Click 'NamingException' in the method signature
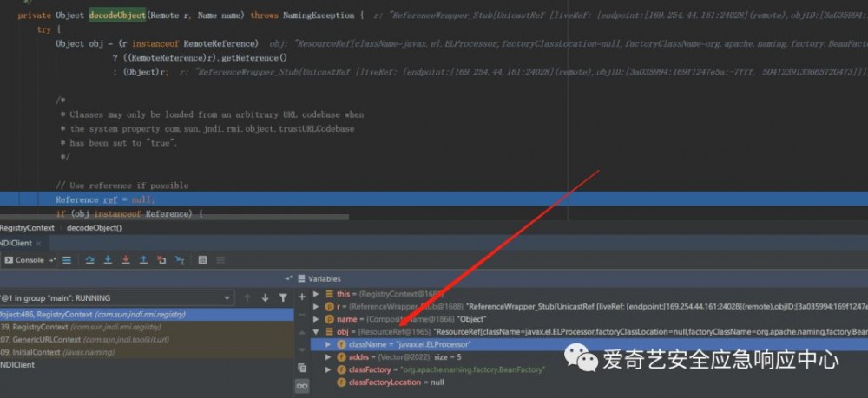This screenshot has height=398, width=868. [x=319, y=15]
